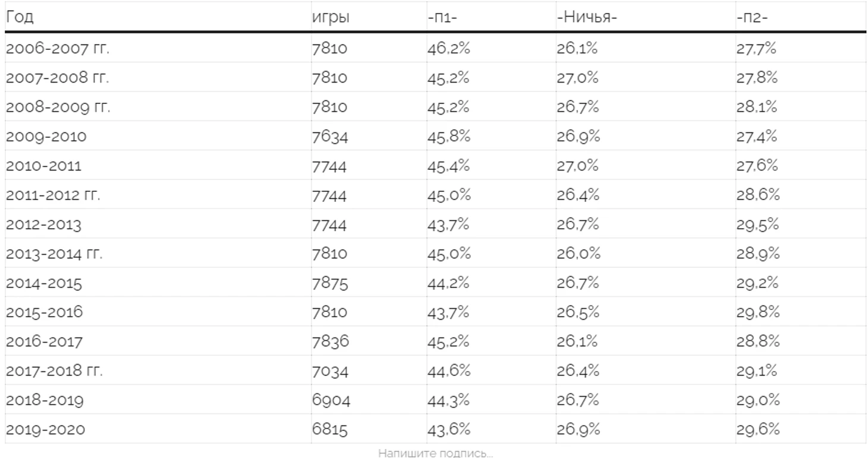Click the '-П1-' column header
Viewport: 868px width, 458px height.
point(442,18)
